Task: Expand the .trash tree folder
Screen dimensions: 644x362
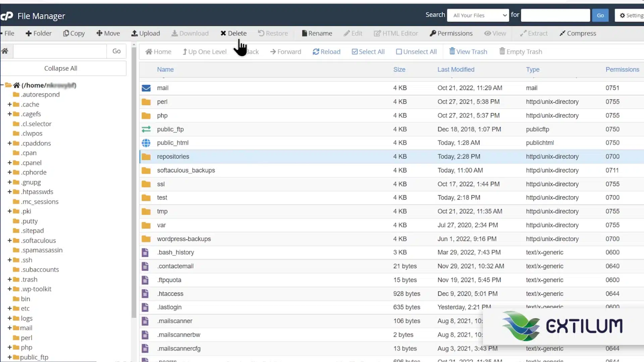Action: pos(9,279)
